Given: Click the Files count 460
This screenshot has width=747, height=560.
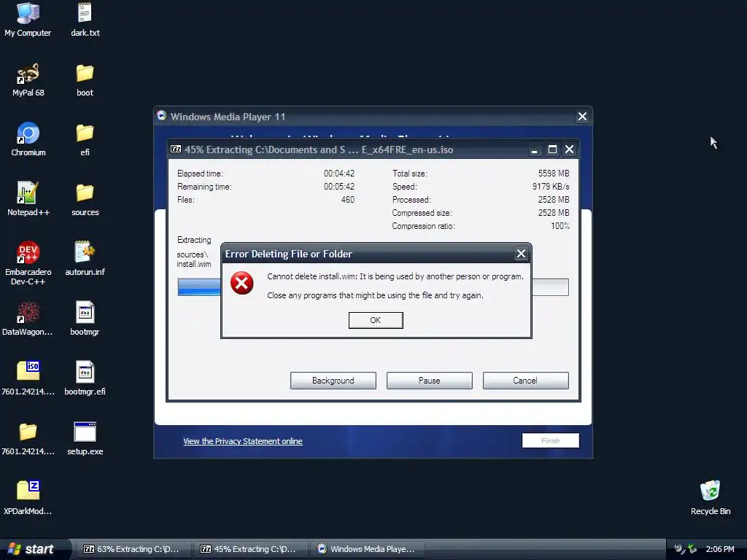Looking at the screenshot, I should coord(348,200).
